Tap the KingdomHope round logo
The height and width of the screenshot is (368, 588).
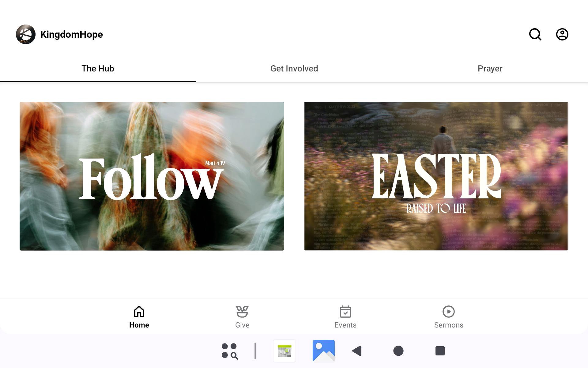point(26,34)
